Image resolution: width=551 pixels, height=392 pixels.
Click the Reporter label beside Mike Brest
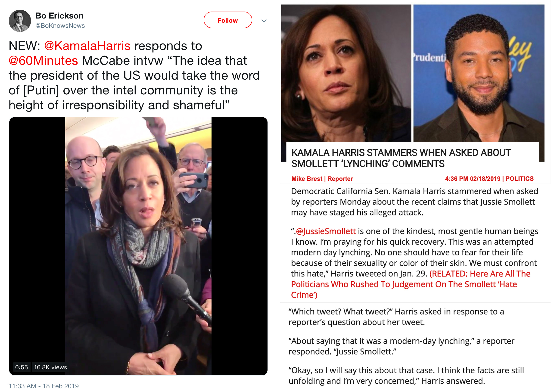(x=340, y=179)
